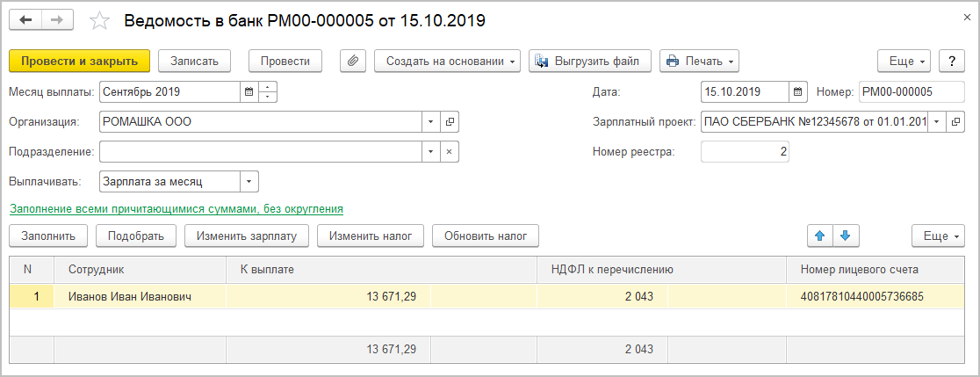The width and height of the screenshot is (980, 377).
Task: Click the back navigation arrow
Action: (25, 19)
